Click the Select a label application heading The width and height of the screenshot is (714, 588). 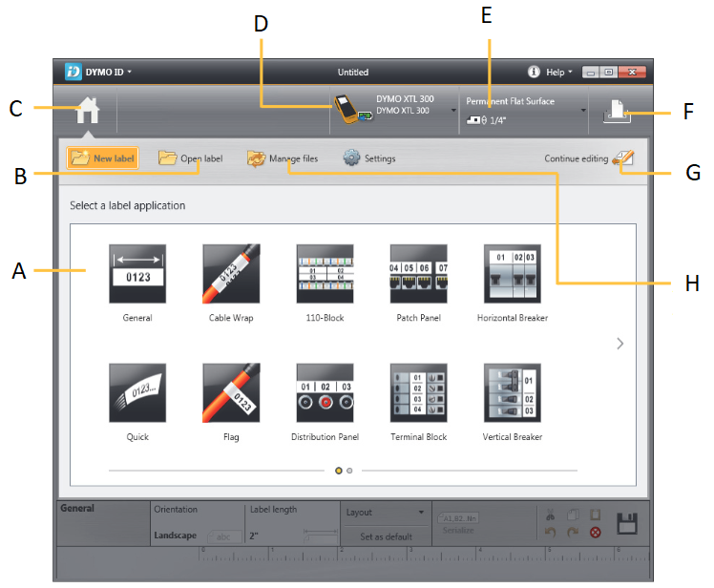click(x=128, y=205)
